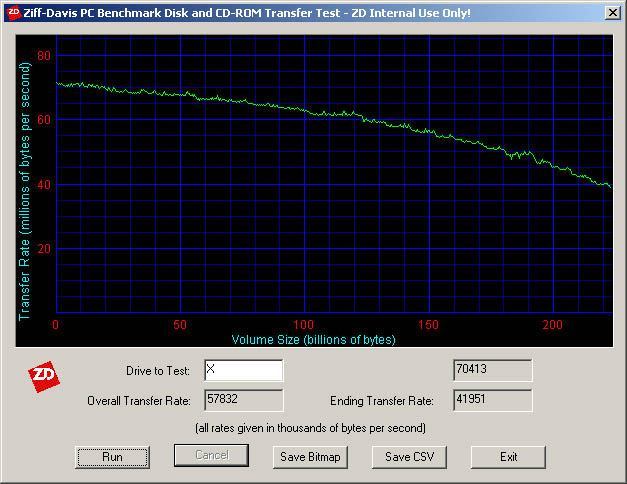Click the note about rates in thousands of bytes
627x484 pixels.
(310, 428)
